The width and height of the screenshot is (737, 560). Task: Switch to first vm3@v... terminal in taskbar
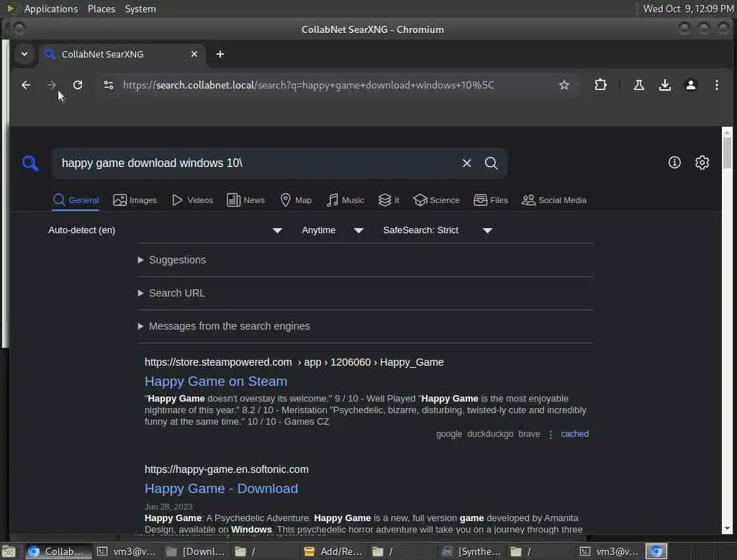click(127, 551)
